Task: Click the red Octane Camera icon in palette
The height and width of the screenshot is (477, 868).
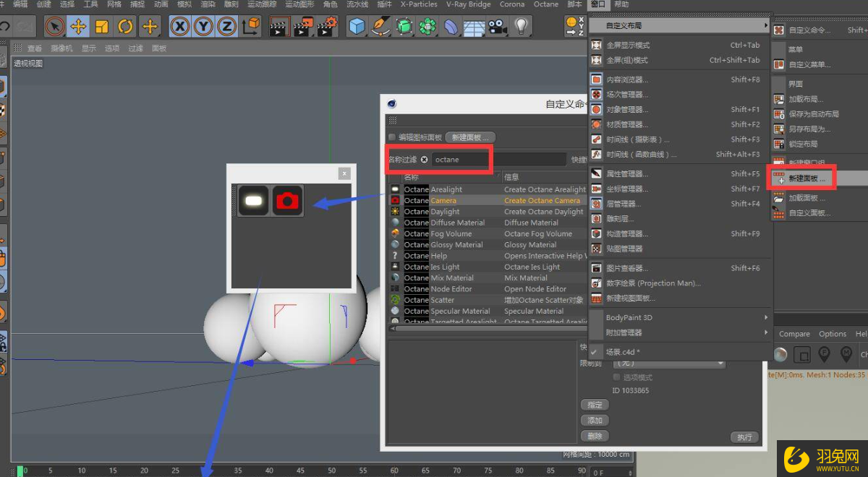Action: [x=287, y=200]
